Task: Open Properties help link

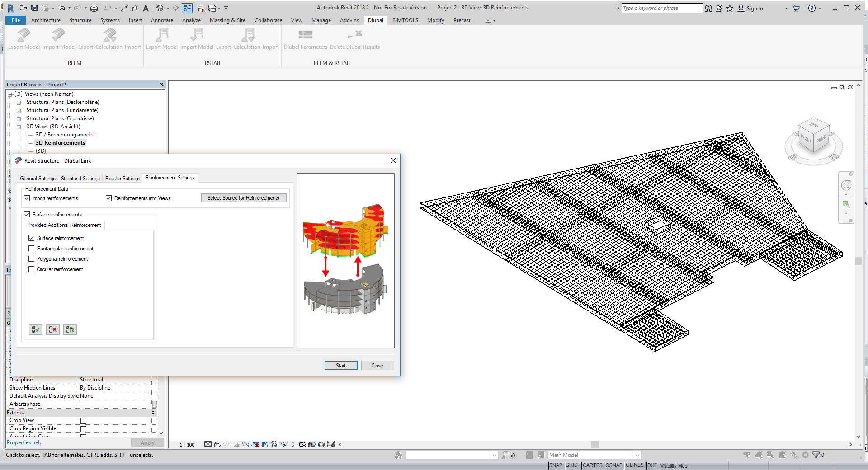Action: pos(25,442)
